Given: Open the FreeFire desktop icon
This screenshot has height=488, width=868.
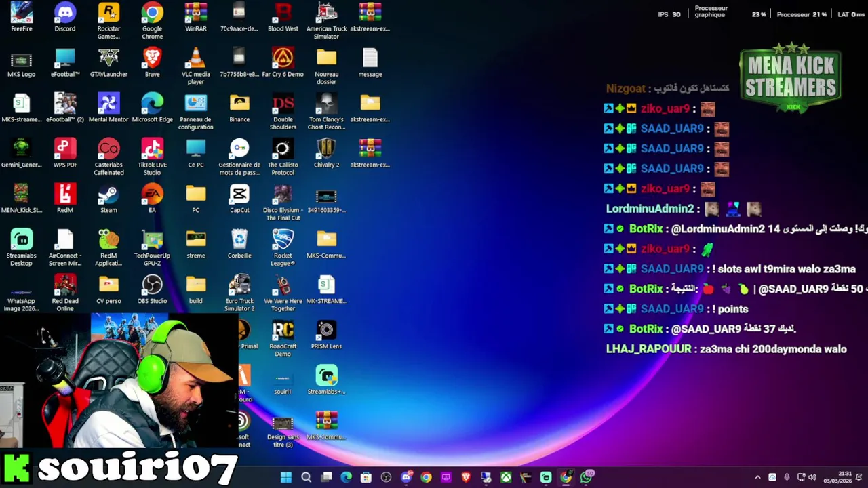Looking at the screenshot, I should [x=21, y=17].
